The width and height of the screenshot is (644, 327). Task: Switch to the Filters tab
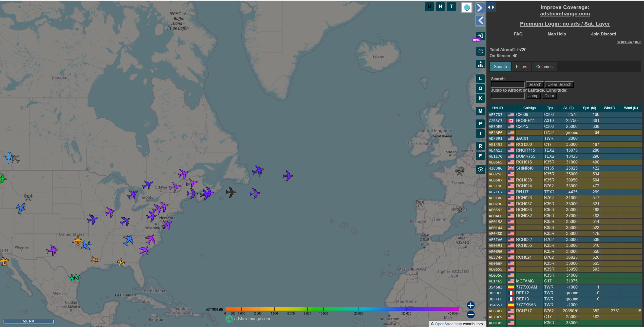point(521,67)
